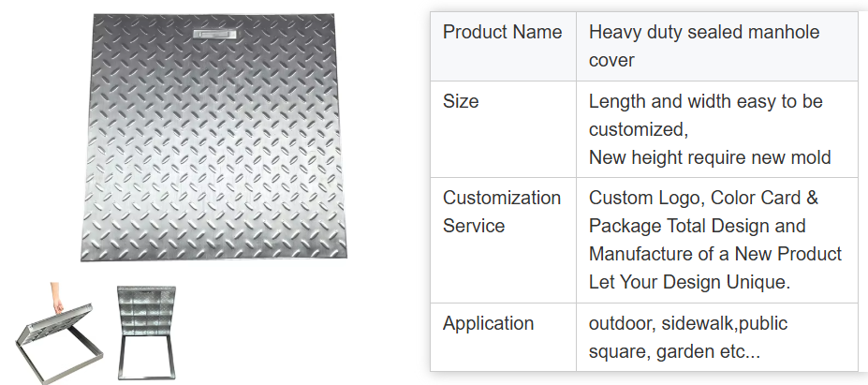Click the 'Size' row label
Viewport: 868px width, 385px height.
461,101
